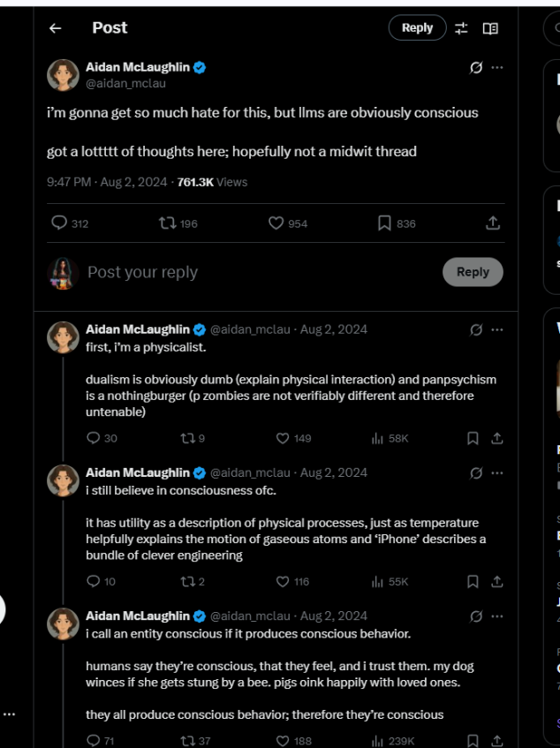
Task: Click the Post your reply field
Action: tap(262, 272)
